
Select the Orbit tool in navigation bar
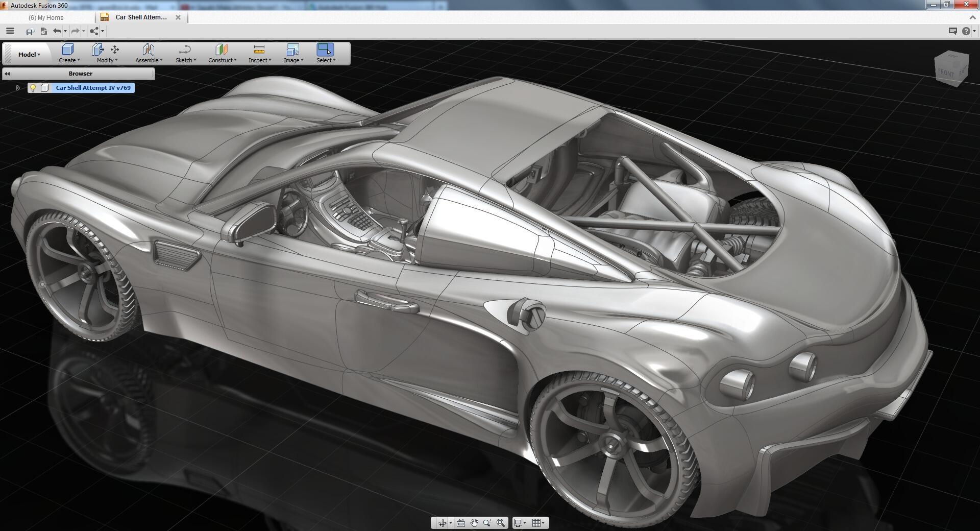[442, 523]
